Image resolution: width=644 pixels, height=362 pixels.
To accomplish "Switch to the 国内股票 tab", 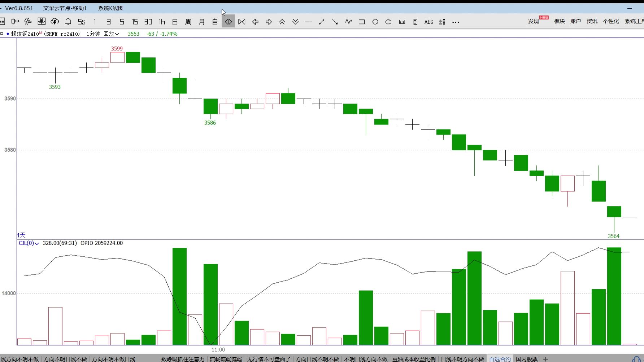I will [526, 359].
